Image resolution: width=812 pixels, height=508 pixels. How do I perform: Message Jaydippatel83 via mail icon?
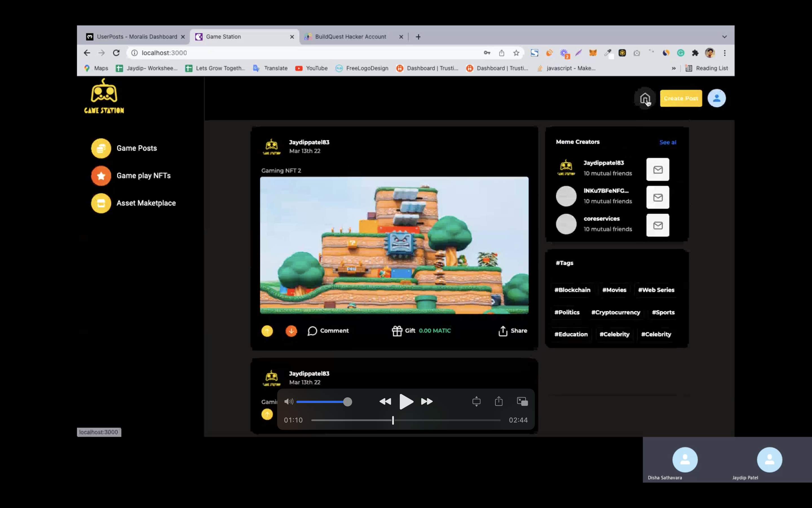(658, 170)
